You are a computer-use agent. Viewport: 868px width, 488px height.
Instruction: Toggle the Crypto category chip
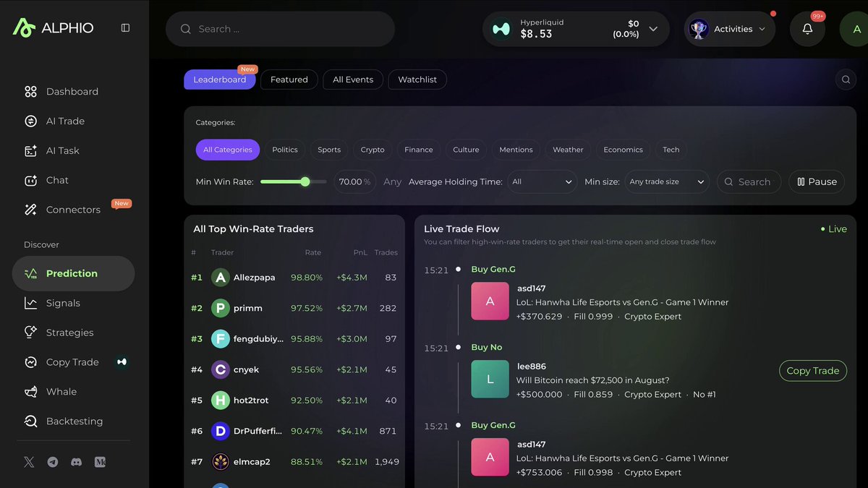point(373,150)
